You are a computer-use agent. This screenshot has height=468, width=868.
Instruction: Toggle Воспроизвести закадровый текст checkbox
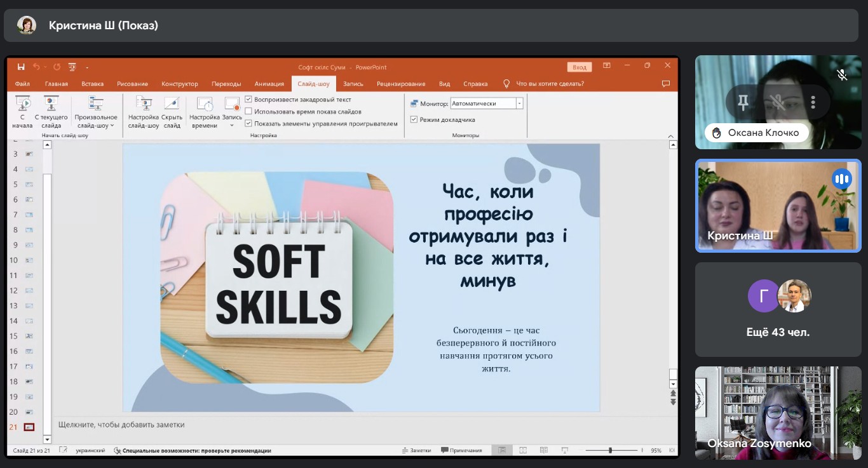(248, 100)
